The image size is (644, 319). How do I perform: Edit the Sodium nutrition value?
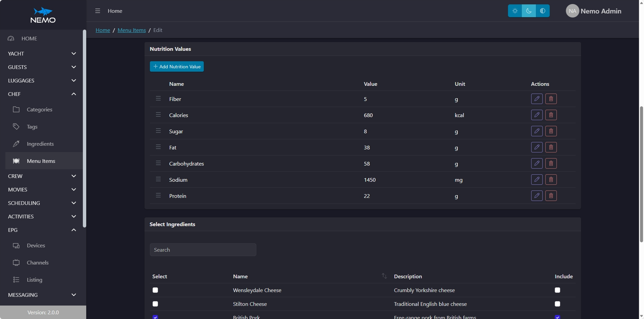tap(537, 180)
